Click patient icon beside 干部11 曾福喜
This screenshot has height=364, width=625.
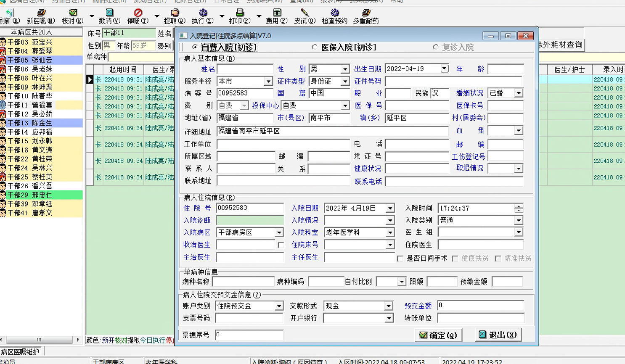[x=3, y=105]
